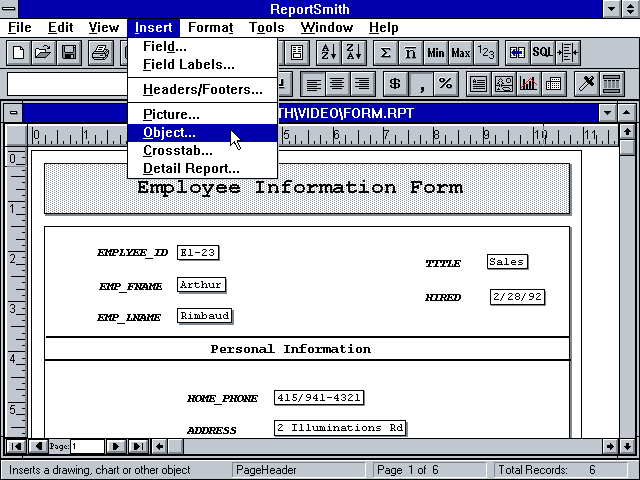Click the column insertion icon beside SQL
The height and width of the screenshot is (480, 640).
click(x=568, y=53)
